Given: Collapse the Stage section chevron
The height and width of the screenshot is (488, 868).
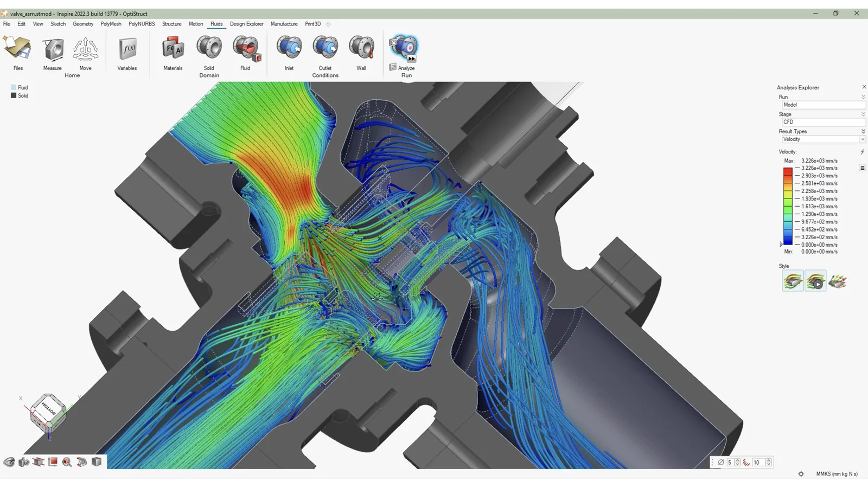Looking at the screenshot, I should coord(863,114).
